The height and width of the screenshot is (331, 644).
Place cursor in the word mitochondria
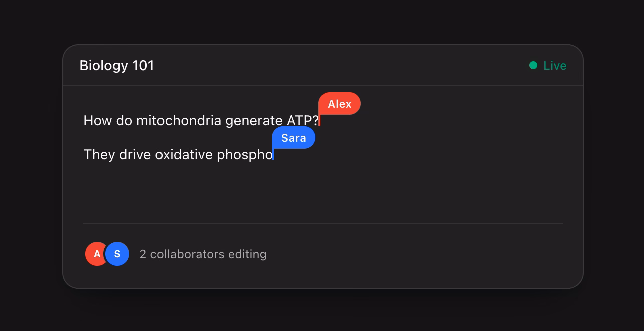click(x=179, y=121)
